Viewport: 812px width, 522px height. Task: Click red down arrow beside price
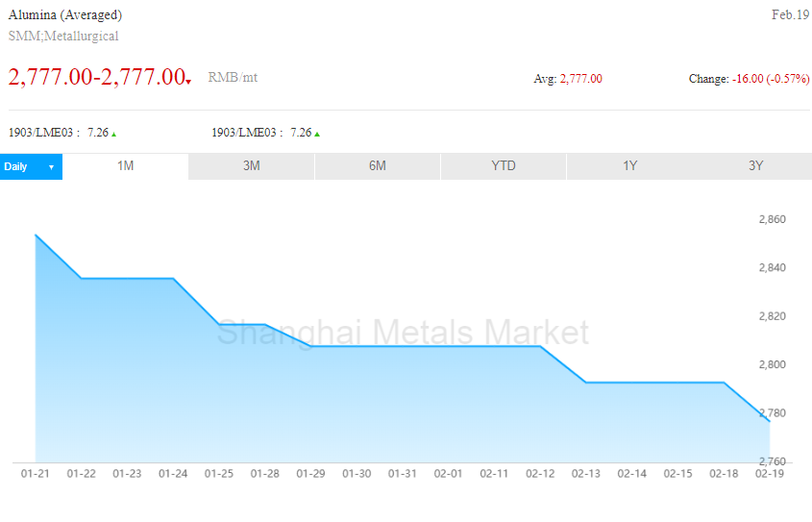tap(189, 82)
